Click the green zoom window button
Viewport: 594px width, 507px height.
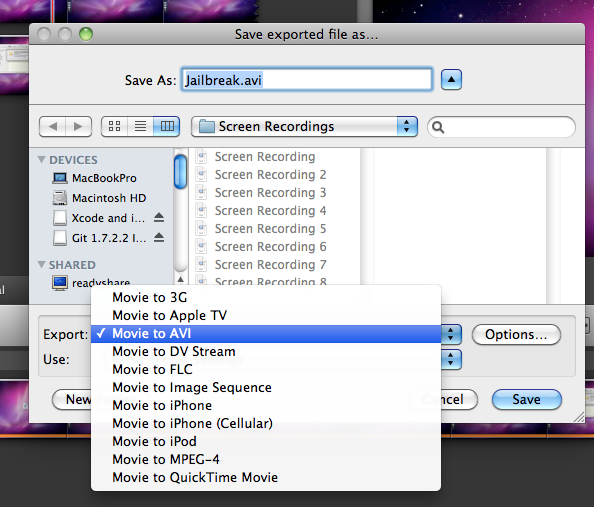86,34
